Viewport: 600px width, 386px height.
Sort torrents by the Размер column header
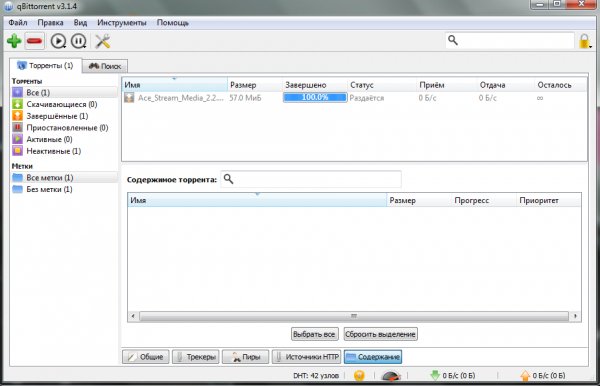click(254, 85)
